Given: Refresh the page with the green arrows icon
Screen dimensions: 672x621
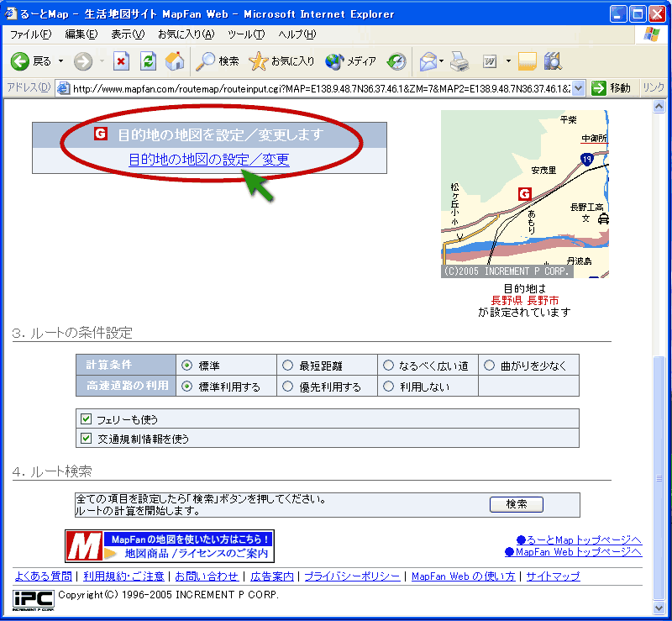Looking at the screenshot, I should click(x=149, y=61).
